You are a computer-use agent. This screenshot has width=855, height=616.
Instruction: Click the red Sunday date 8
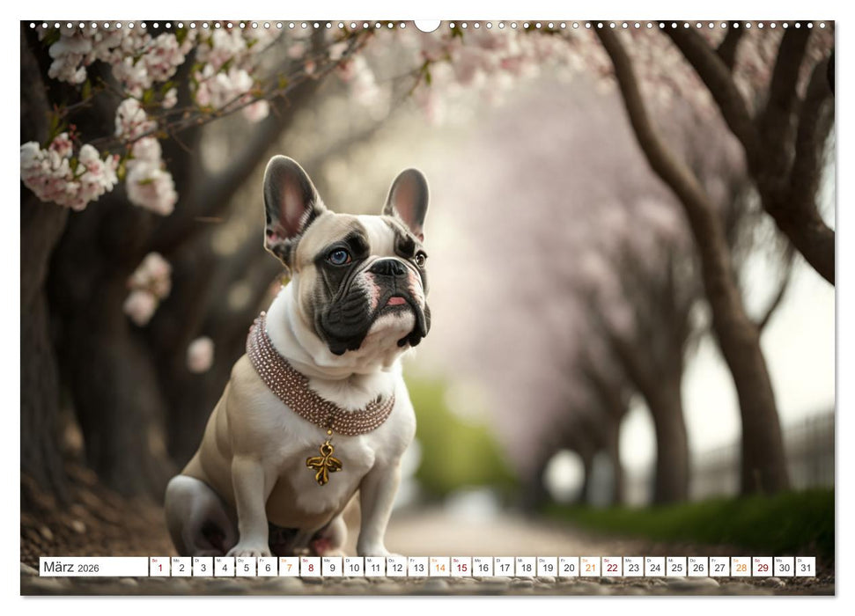point(312,568)
